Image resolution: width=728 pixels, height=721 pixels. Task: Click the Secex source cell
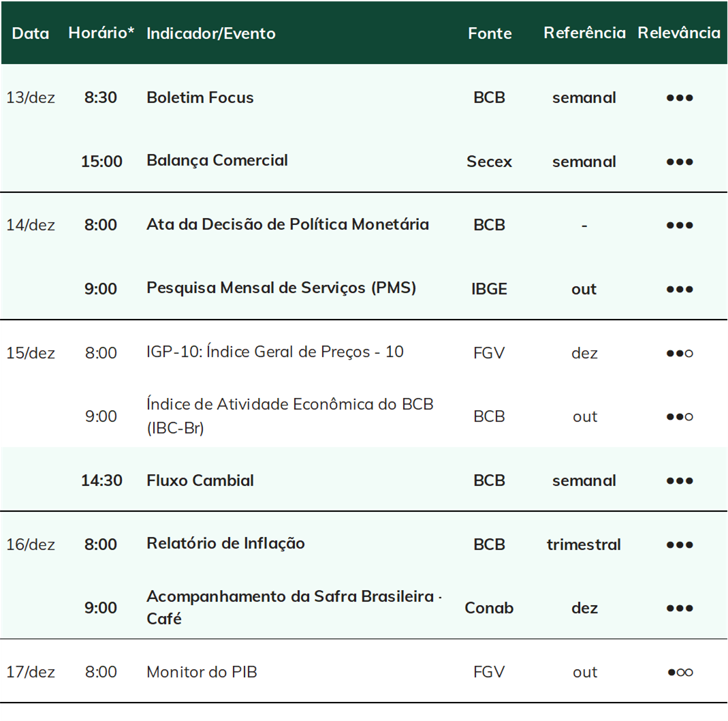pyautogui.click(x=490, y=162)
